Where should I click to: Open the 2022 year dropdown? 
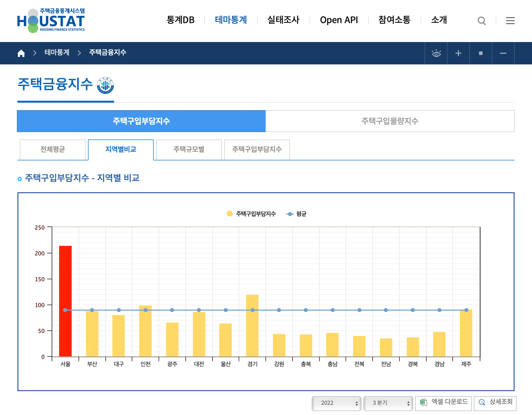tap(336, 403)
